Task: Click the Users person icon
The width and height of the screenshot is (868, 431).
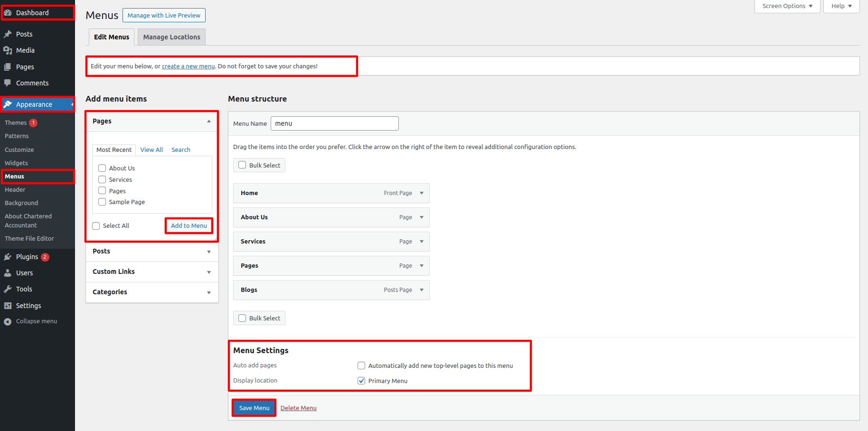Action: pos(8,273)
